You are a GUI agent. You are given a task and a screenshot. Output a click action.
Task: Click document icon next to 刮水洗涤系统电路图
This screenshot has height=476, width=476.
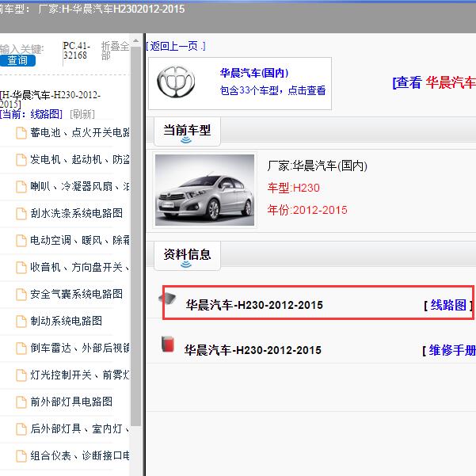21,213
